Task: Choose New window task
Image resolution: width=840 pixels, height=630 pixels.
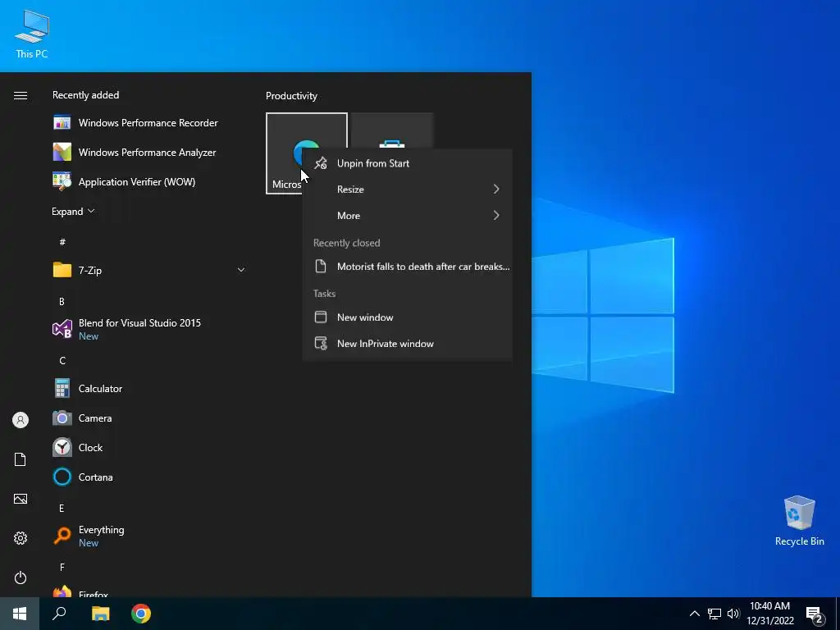Action: click(408, 317)
